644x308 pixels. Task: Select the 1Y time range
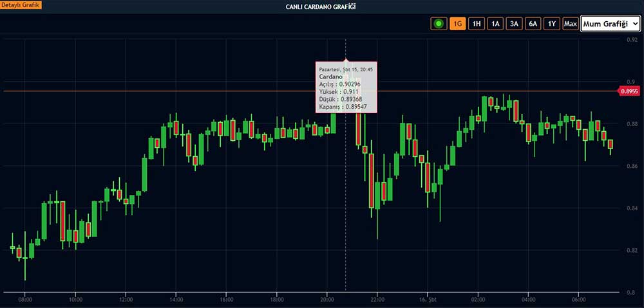pos(552,24)
